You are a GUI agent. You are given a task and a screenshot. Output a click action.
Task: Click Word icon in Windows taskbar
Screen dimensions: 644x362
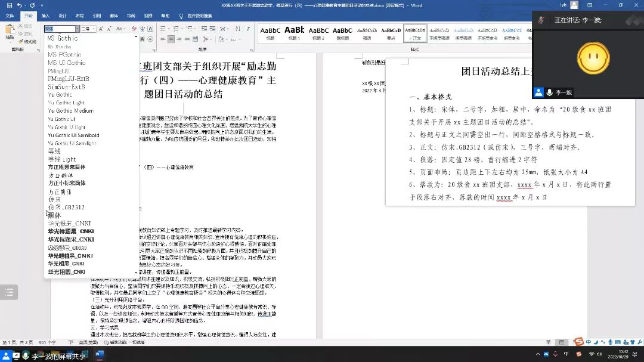point(99,355)
